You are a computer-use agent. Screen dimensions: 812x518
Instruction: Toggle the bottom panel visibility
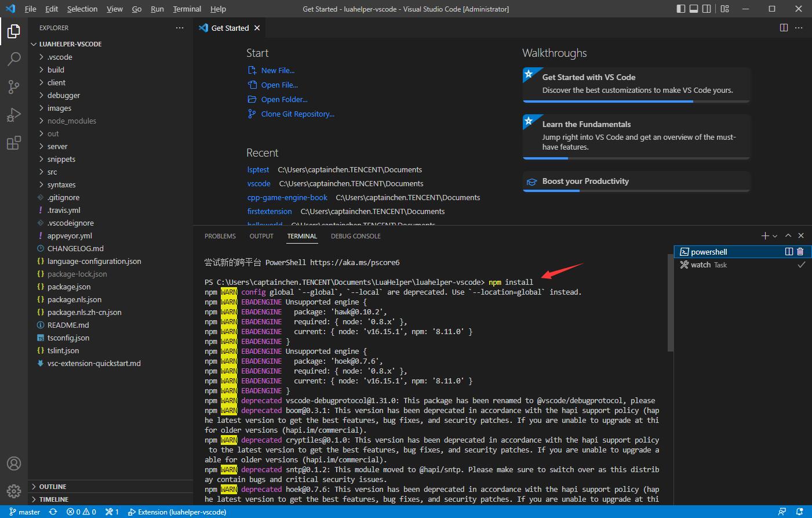(694, 9)
